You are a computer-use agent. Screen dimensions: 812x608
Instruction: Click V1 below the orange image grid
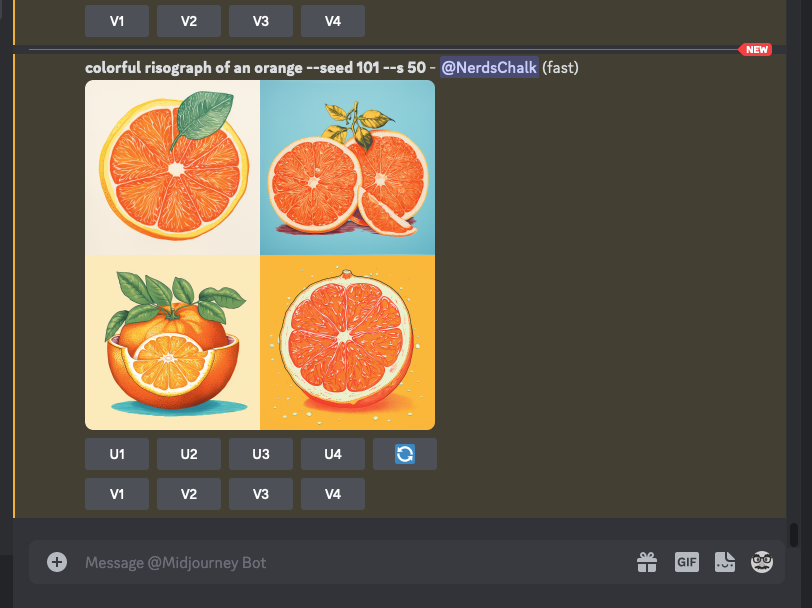click(x=117, y=494)
